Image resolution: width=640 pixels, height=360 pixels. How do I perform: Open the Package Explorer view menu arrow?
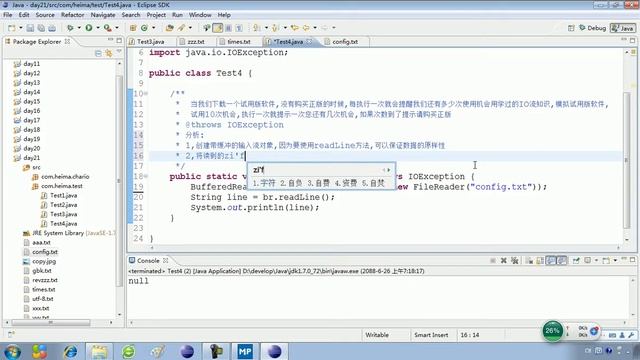coord(119,52)
